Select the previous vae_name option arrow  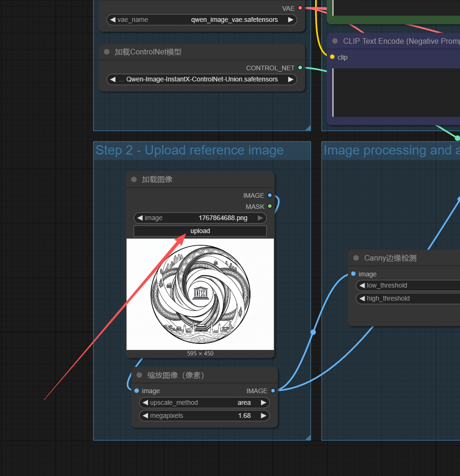[x=113, y=20]
